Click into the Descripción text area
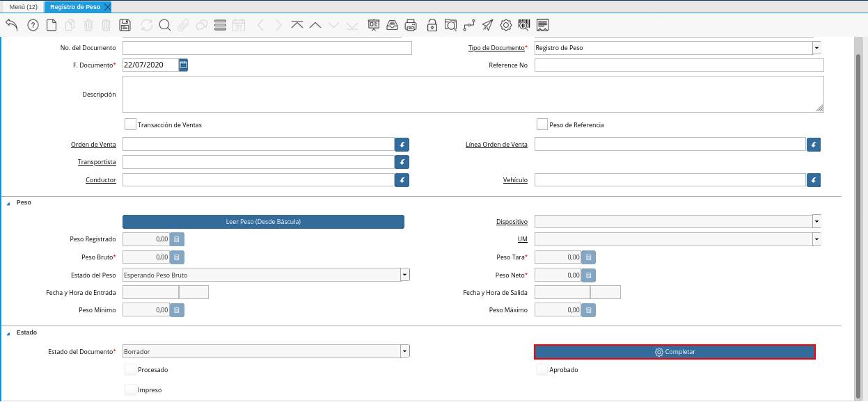 [473, 94]
